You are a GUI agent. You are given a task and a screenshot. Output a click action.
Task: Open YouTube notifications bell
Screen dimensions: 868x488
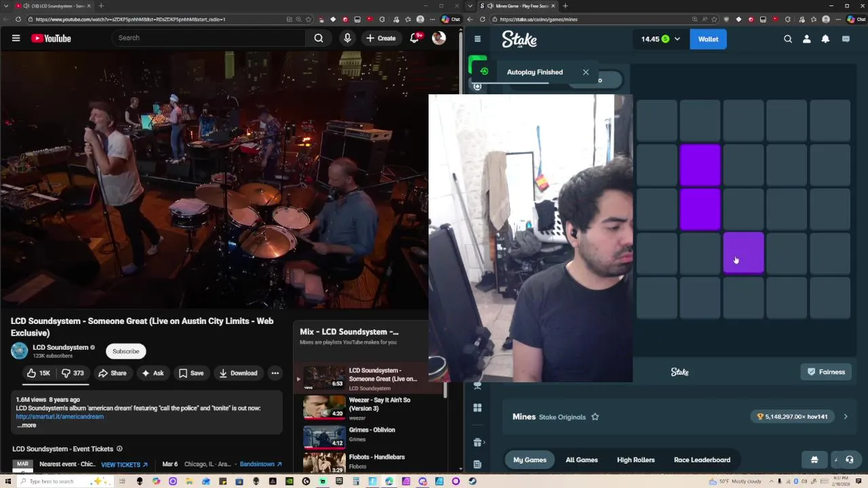[414, 38]
